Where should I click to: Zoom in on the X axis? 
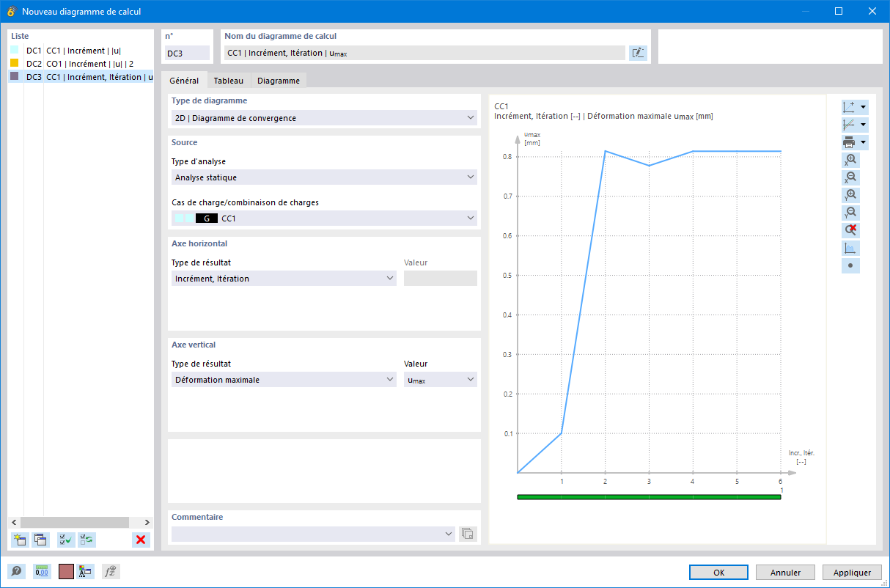pos(850,160)
